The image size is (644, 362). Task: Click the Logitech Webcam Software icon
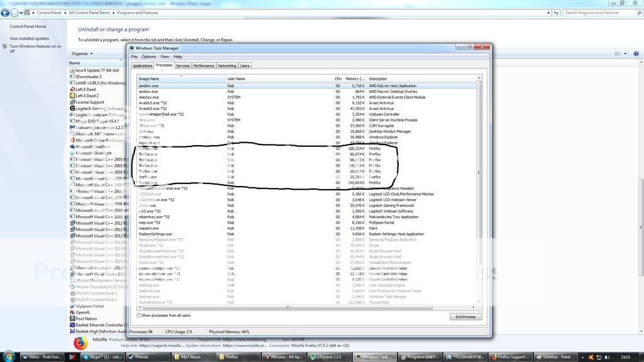pyautogui.click(x=72, y=115)
